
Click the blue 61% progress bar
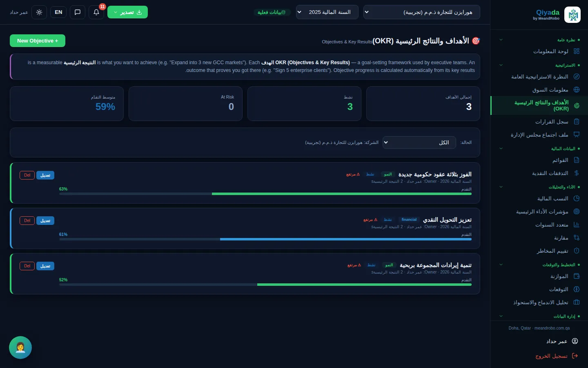pos(265,239)
